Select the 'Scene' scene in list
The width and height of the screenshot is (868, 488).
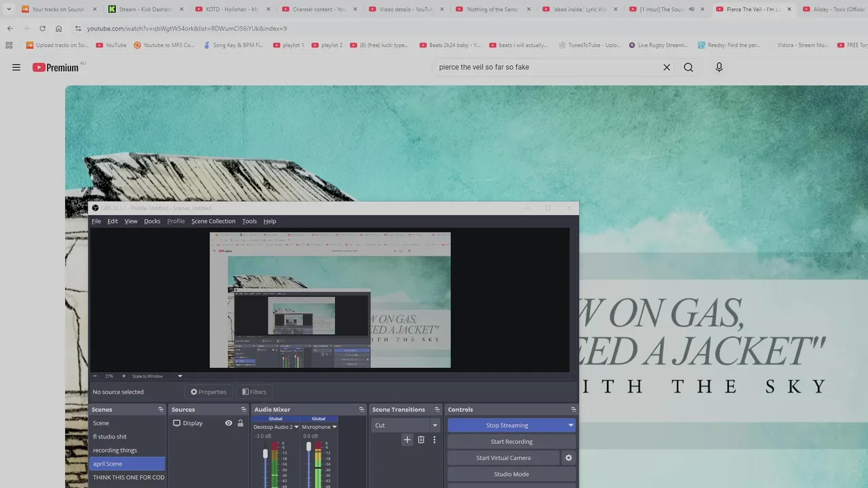click(x=127, y=423)
